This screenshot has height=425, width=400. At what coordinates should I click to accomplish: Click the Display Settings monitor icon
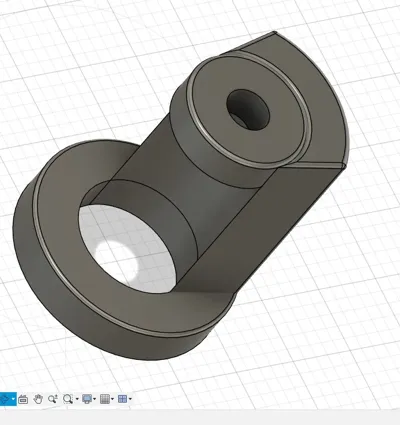(x=87, y=399)
